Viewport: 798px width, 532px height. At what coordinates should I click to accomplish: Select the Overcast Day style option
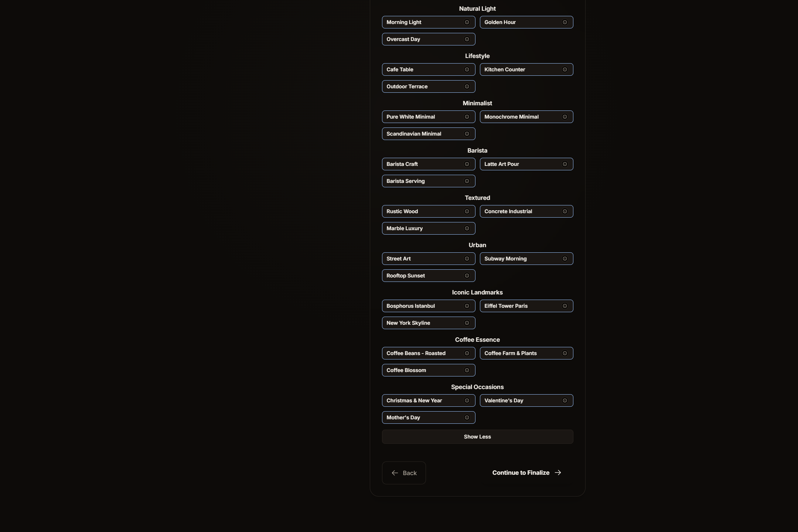pyautogui.click(x=421, y=39)
